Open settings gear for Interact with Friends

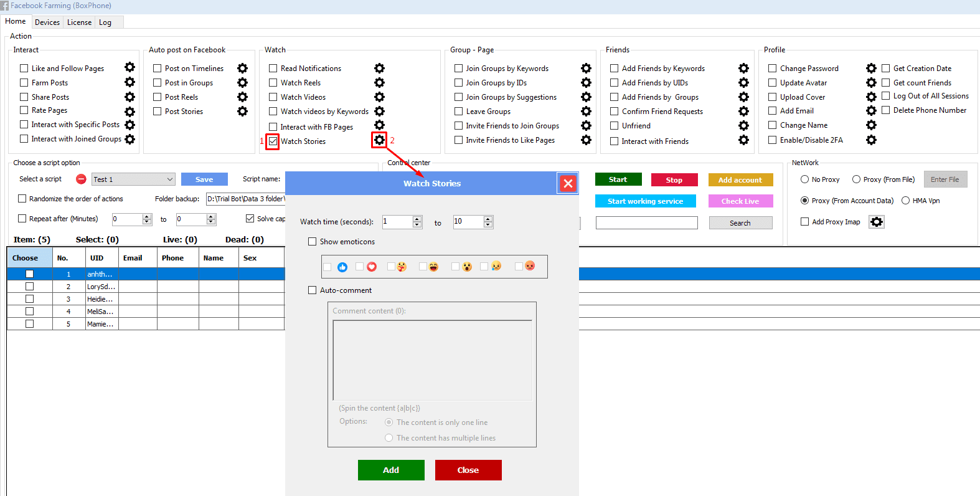[x=743, y=140]
